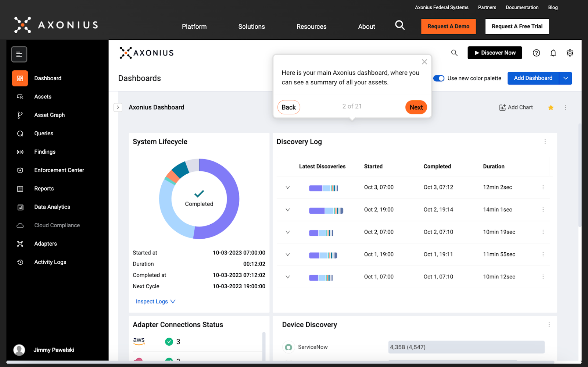Open the Resources menu
588x367 pixels.
coord(312,26)
